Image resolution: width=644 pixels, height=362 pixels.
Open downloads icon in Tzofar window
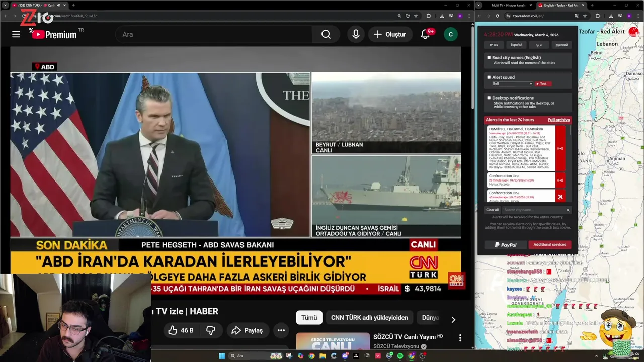tap(610, 16)
